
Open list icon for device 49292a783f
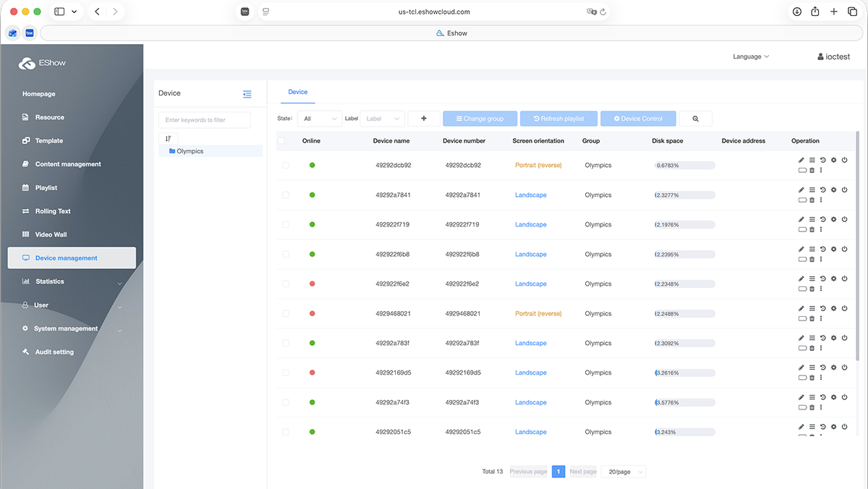[812, 338]
